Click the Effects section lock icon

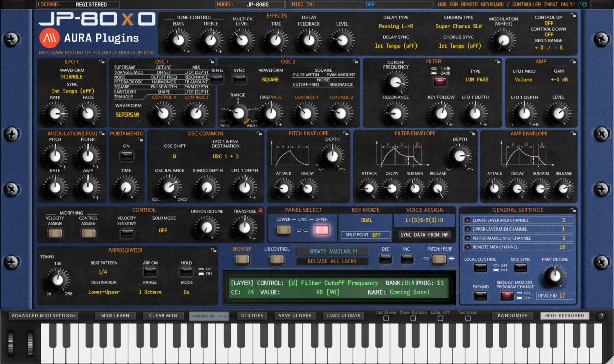(x=573, y=16)
